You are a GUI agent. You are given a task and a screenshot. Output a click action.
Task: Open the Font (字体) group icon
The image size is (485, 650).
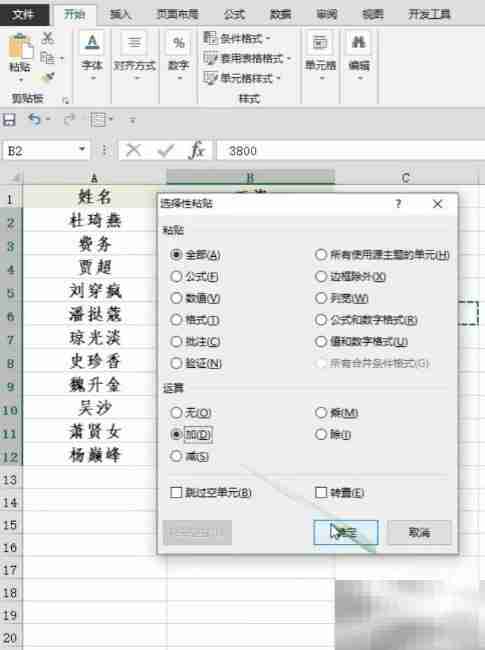pyautogui.click(x=92, y=42)
